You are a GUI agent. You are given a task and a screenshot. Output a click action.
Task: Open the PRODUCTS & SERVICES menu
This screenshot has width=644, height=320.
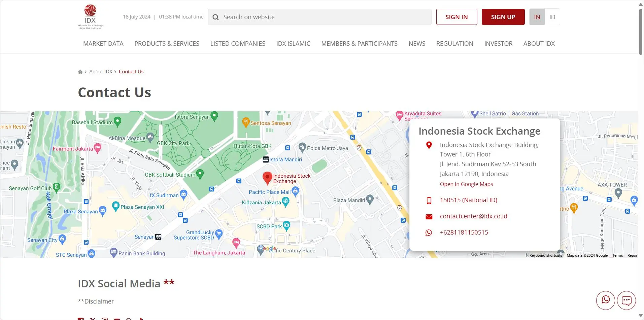(x=167, y=43)
